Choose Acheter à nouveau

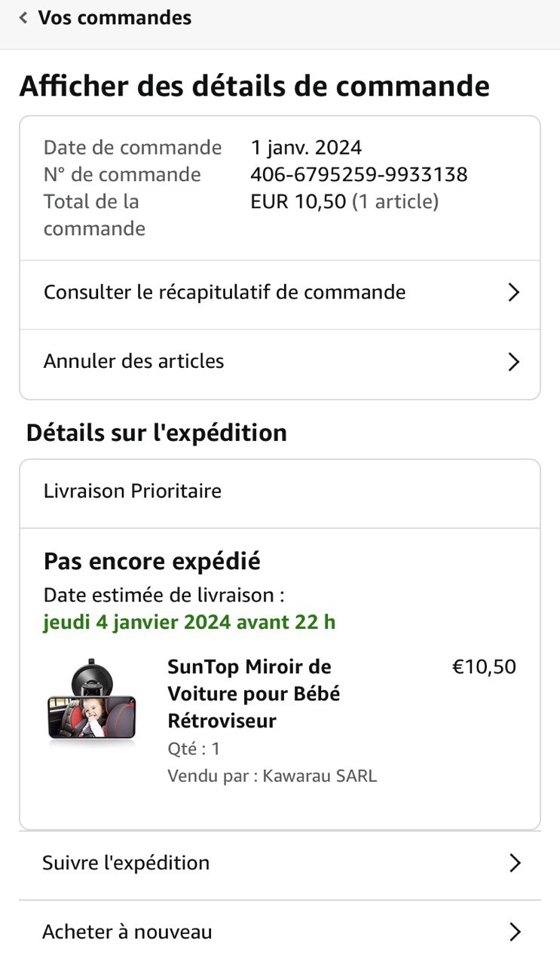click(127, 933)
